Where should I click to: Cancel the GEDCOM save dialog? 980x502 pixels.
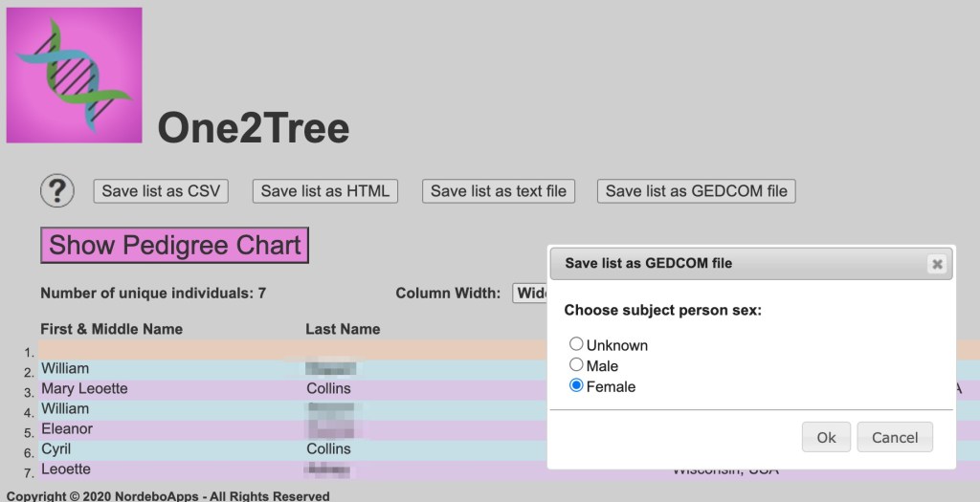click(x=894, y=438)
